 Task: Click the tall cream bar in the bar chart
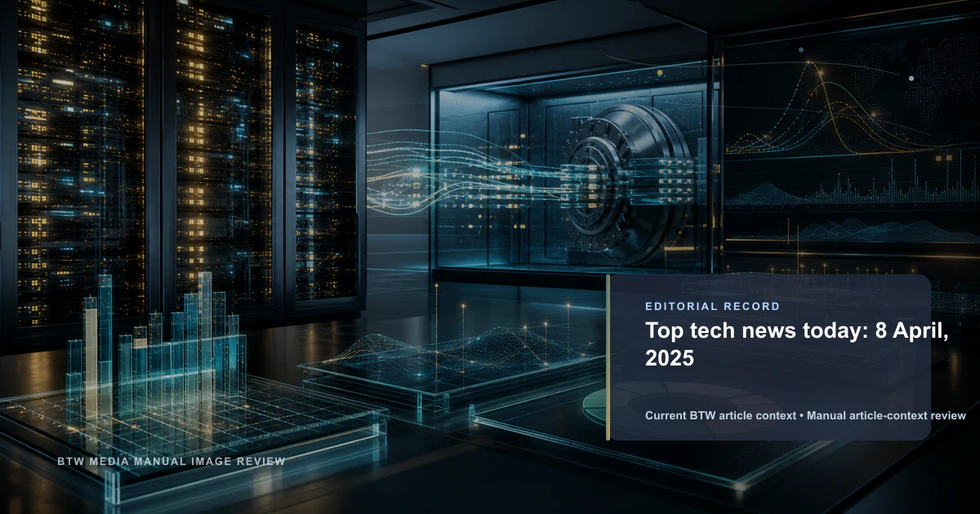(x=91, y=359)
